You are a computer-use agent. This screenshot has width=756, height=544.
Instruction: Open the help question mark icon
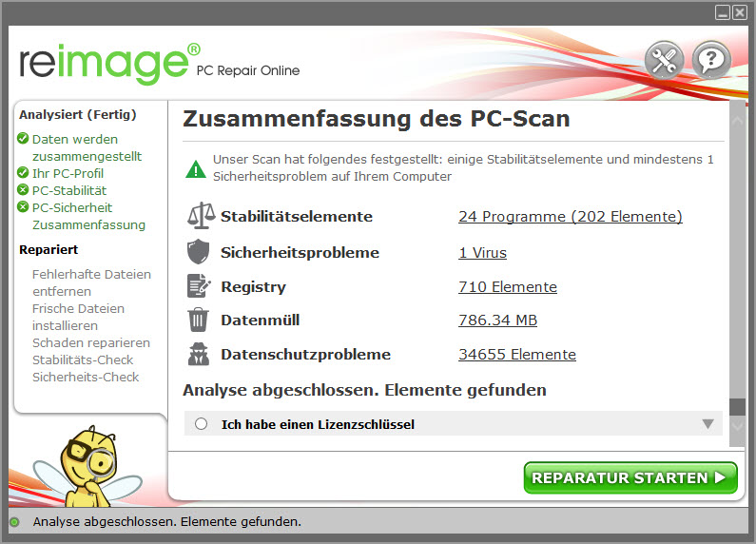point(711,61)
